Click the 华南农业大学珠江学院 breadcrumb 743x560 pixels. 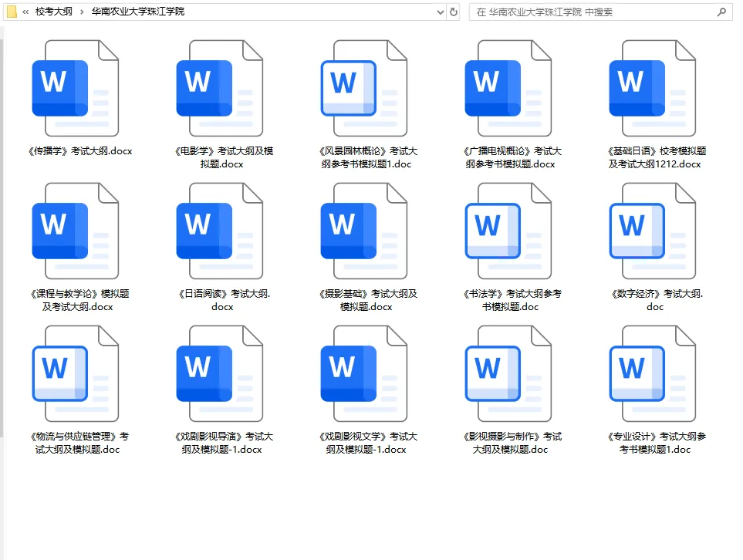[138, 12]
